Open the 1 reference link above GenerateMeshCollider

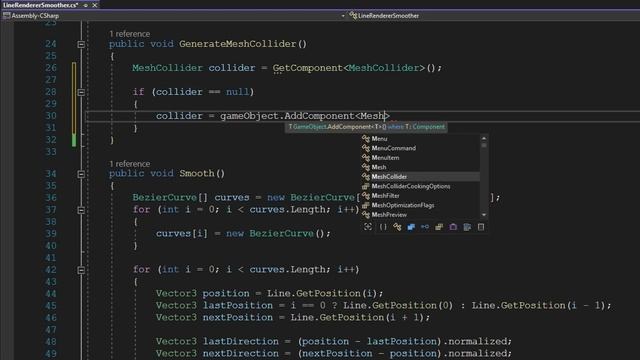[x=129, y=34]
